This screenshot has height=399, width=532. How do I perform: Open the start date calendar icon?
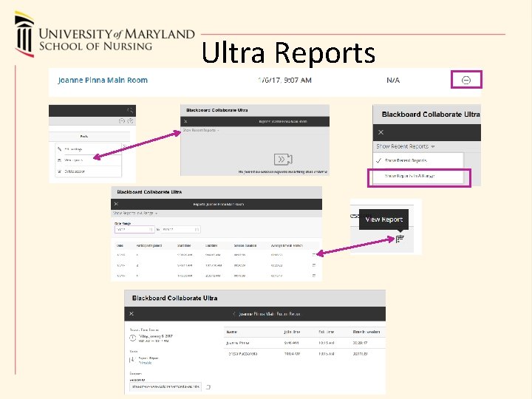(151, 230)
